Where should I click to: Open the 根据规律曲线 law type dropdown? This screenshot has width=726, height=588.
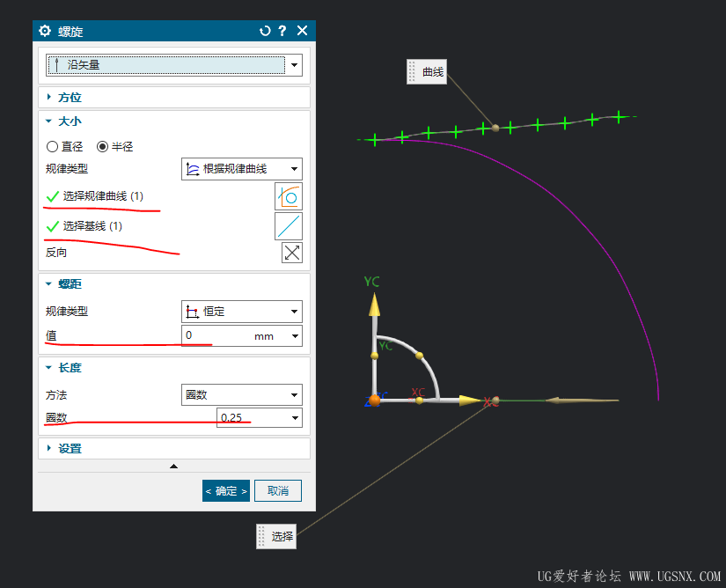point(242,169)
